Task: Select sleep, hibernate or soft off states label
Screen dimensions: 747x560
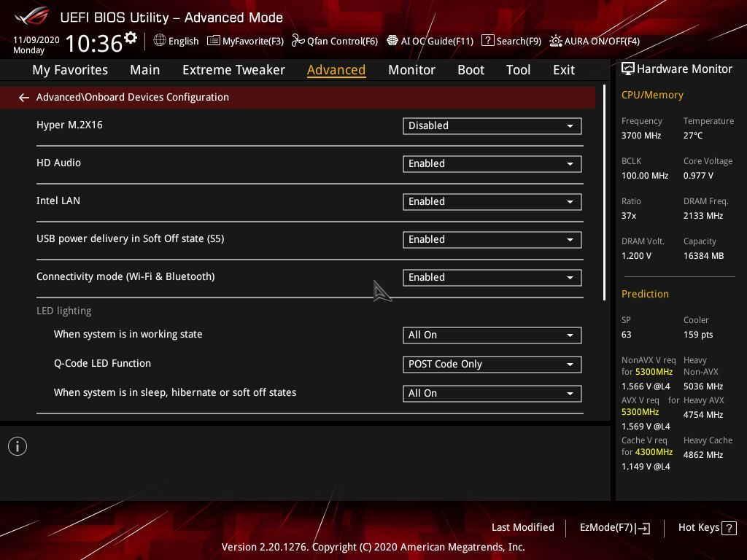Action: (175, 392)
